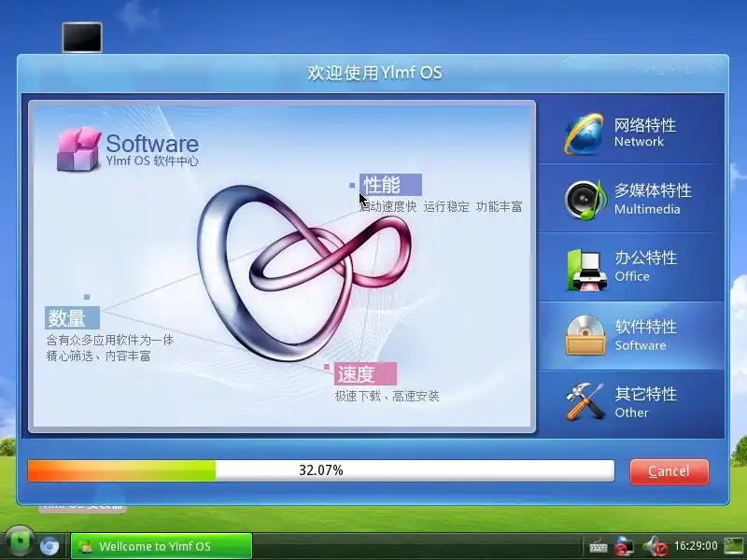The width and height of the screenshot is (747, 560).
Task: Switch to the 网络特性 Network tab
Action: 631,129
